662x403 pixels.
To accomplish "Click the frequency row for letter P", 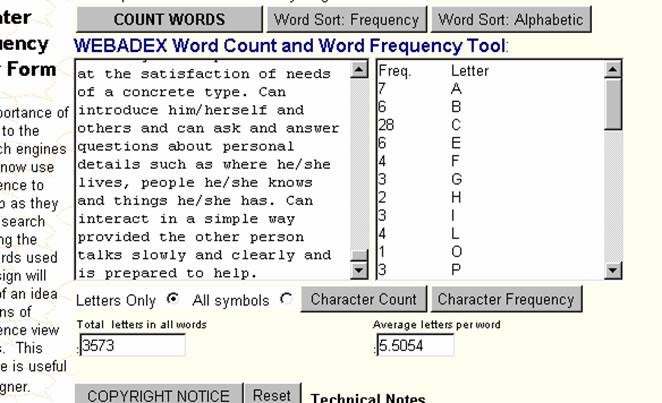I will coord(491,270).
